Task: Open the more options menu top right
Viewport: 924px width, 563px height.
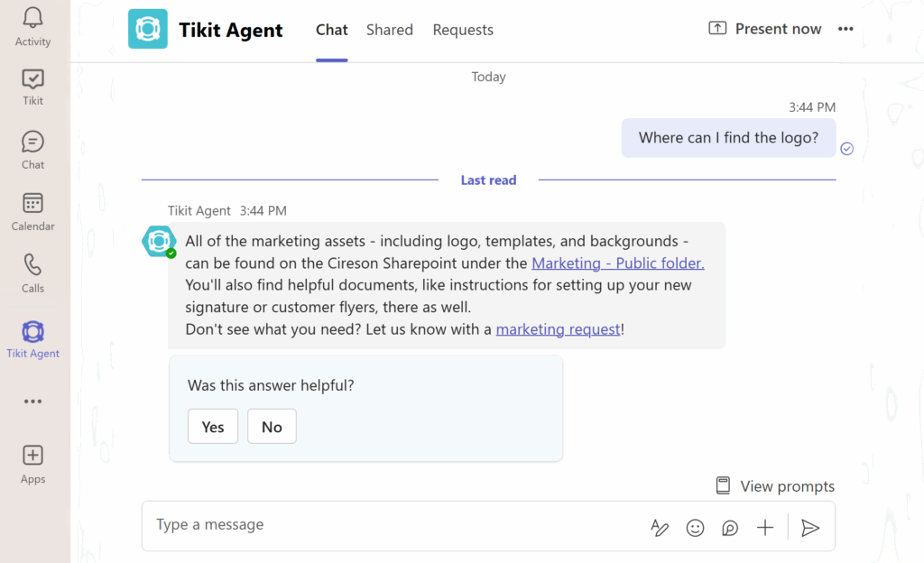Action: [x=845, y=28]
